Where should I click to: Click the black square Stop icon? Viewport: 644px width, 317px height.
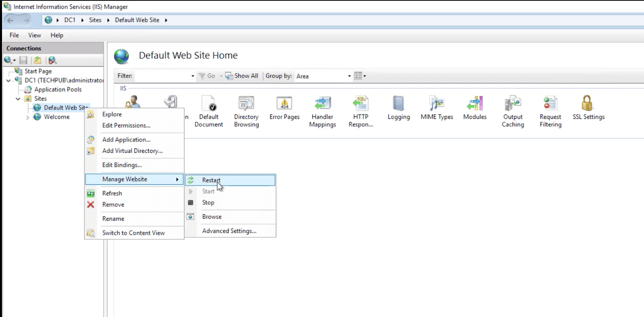pyautogui.click(x=191, y=203)
